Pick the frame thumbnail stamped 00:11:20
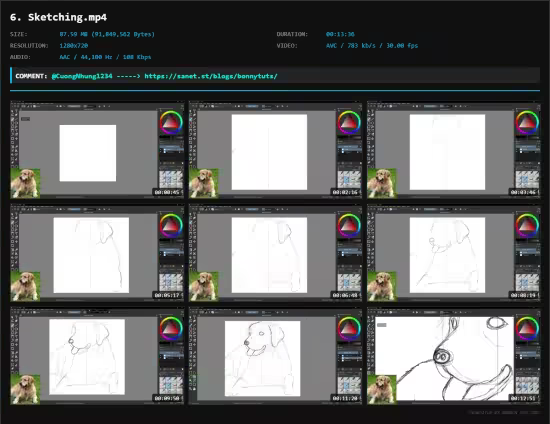 [x=275, y=356]
